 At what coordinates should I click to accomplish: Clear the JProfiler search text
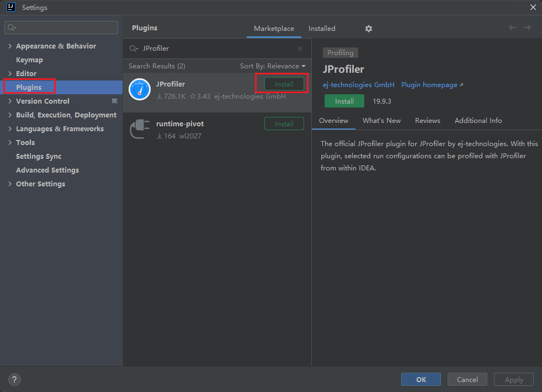click(x=300, y=49)
